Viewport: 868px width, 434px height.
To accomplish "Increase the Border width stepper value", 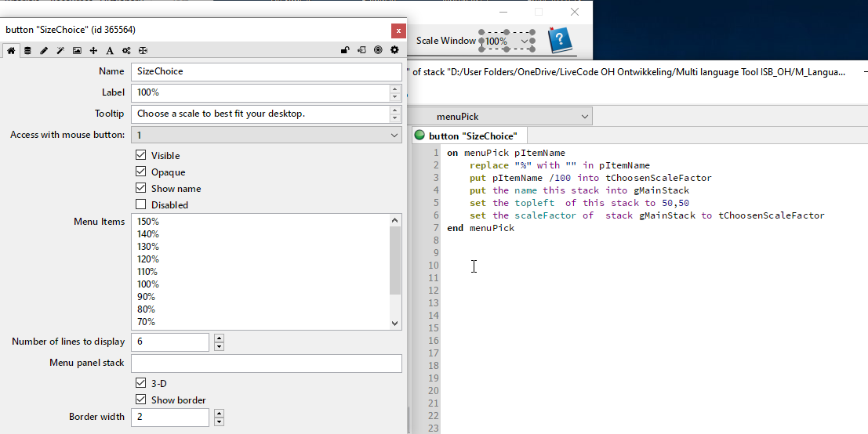I will [219, 413].
